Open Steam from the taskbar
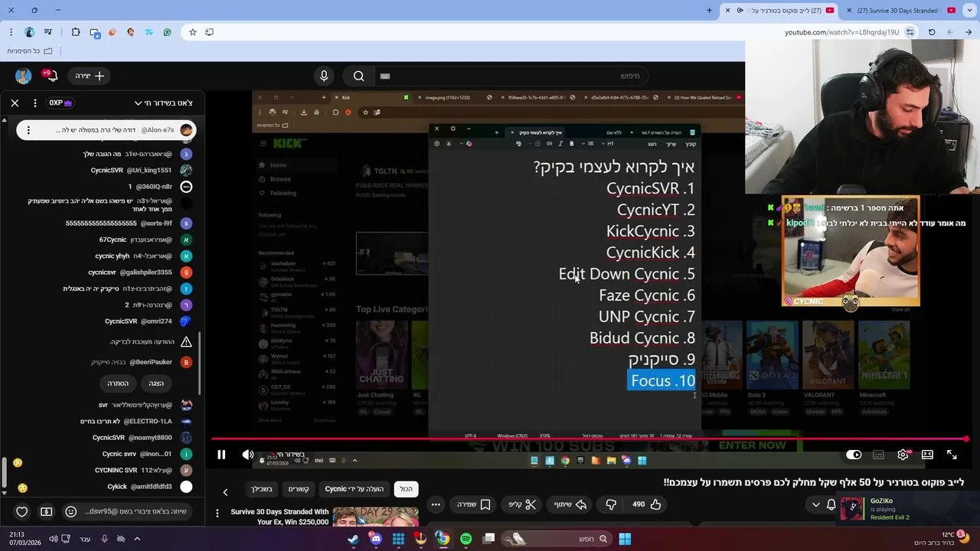 353,539
